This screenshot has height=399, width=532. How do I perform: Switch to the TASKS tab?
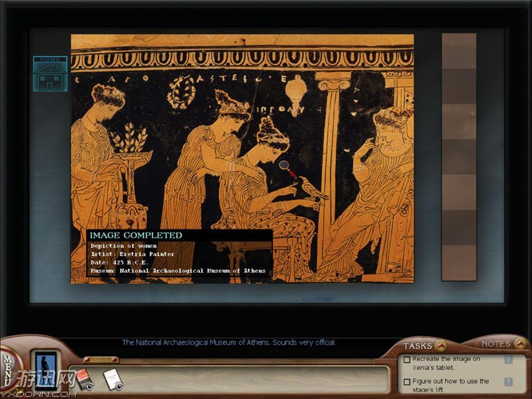click(418, 346)
